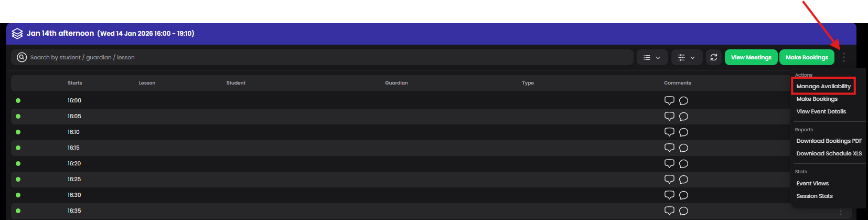This screenshot has height=220, width=868.
Task: Choose View Event Details
Action: pos(821,111)
